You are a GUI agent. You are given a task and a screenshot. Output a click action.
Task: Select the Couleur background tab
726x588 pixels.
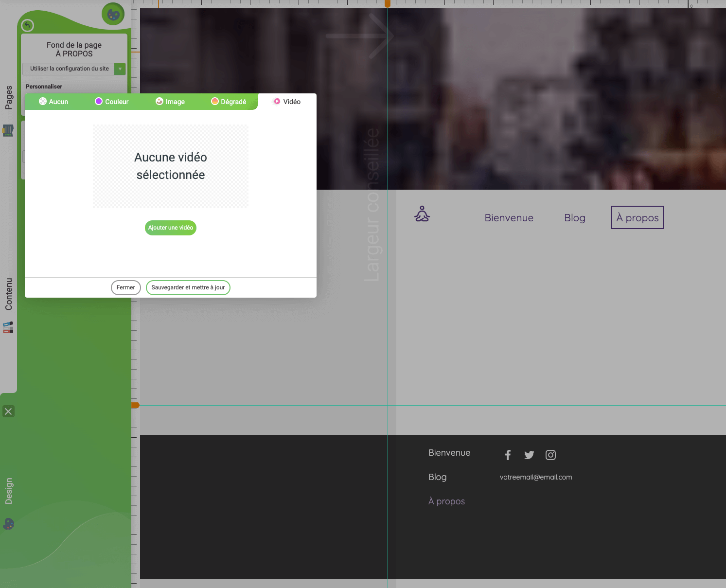tap(112, 102)
